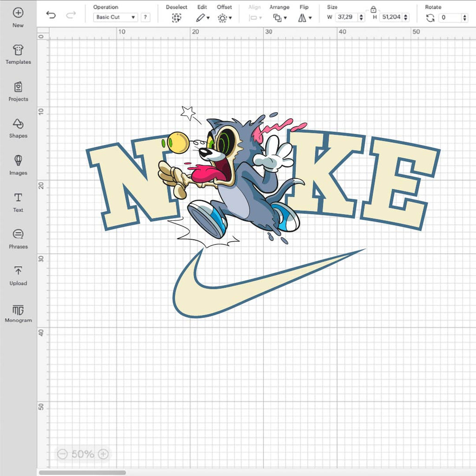The height and width of the screenshot is (476, 476).
Task: Zoom in with the plus button
Action: tap(103, 454)
